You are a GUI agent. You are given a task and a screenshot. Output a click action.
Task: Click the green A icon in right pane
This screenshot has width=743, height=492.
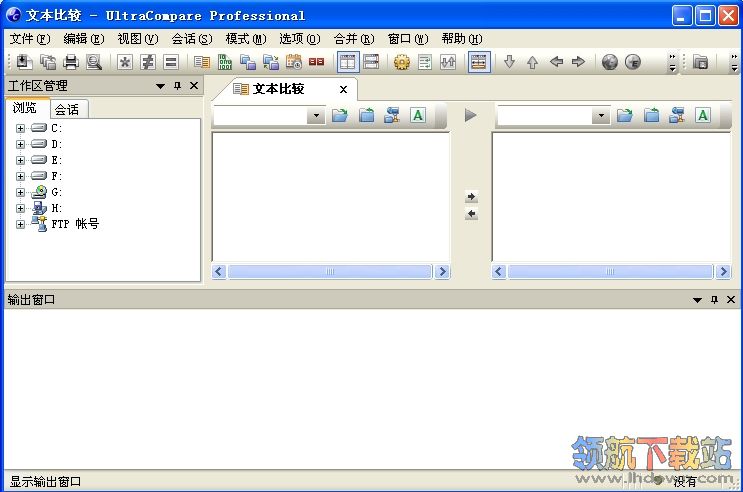pos(703,115)
